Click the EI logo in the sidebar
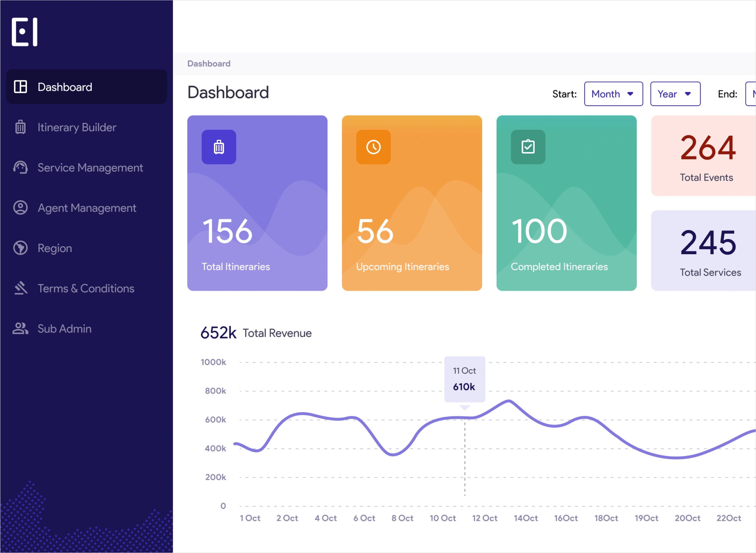The height and width of the screenshot is (553, 756). point(24,32)
